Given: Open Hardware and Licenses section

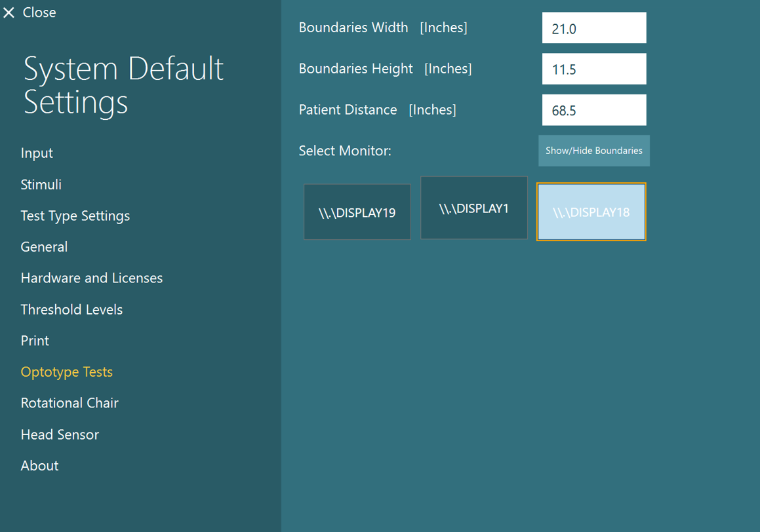Looking at the screenshot, I should 92,278.
